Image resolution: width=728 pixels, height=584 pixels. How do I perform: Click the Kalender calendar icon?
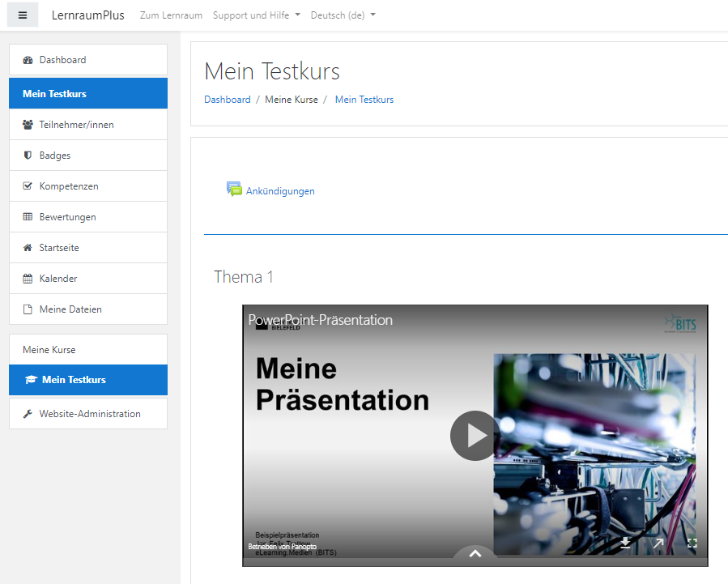28,279
